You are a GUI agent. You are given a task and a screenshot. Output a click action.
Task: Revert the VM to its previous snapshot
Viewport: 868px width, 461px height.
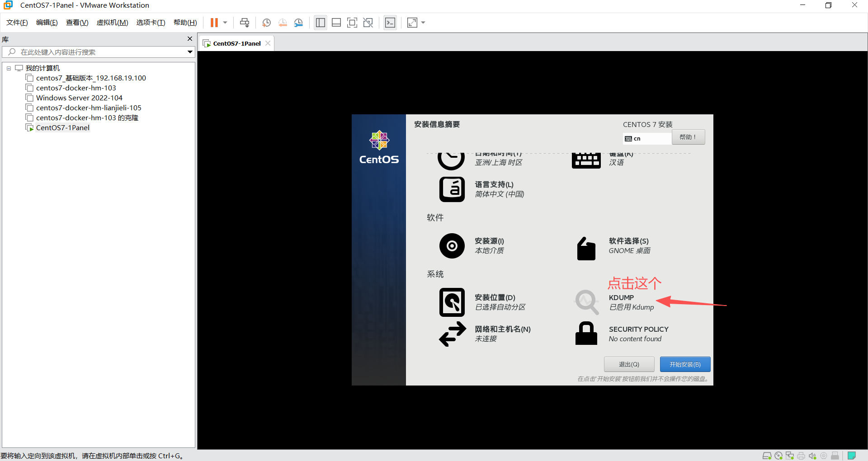pyautogui.click(x=283, y=23)
